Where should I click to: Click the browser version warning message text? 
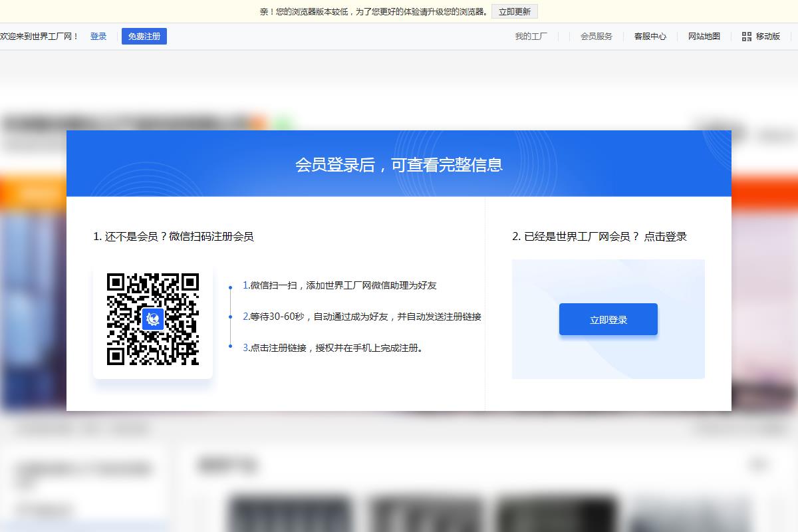click(374, 11)
